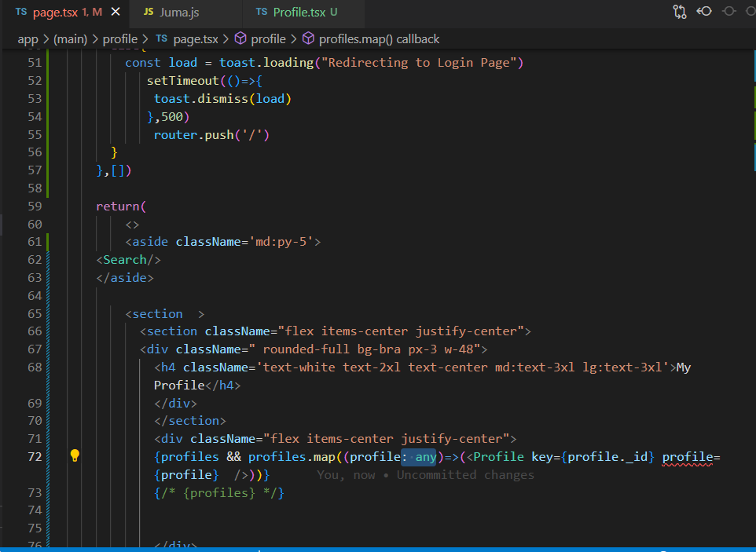This screenshot has height=552, width=756.
Task: Click the yellow lightbulb quick-fix icon
Action: click(75, 455)
